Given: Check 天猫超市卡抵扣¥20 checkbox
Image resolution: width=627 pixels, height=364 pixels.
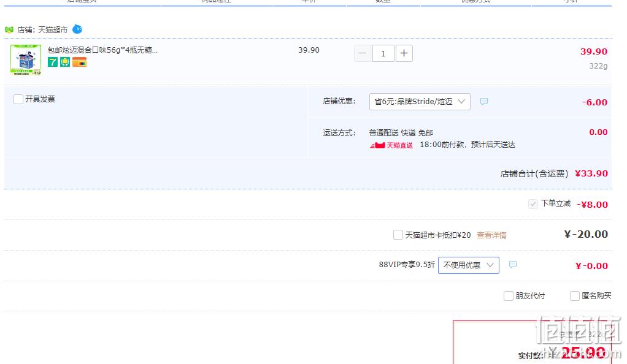Looking at the screenshot, I should tap(398, 235).
